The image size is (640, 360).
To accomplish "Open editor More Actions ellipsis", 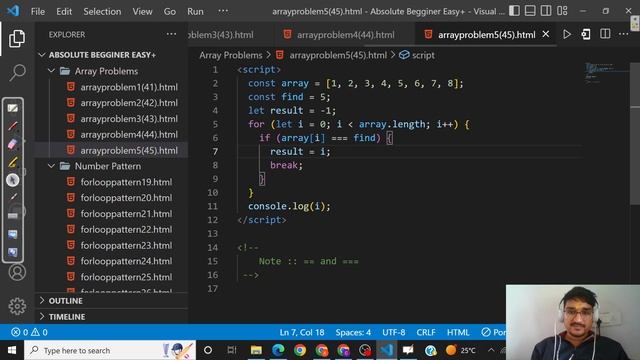I will click(624, 35).
